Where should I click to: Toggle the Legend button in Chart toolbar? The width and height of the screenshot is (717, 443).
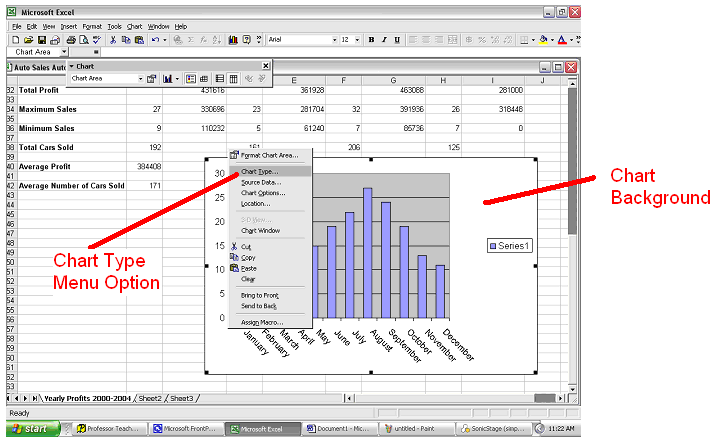[190, 78]
